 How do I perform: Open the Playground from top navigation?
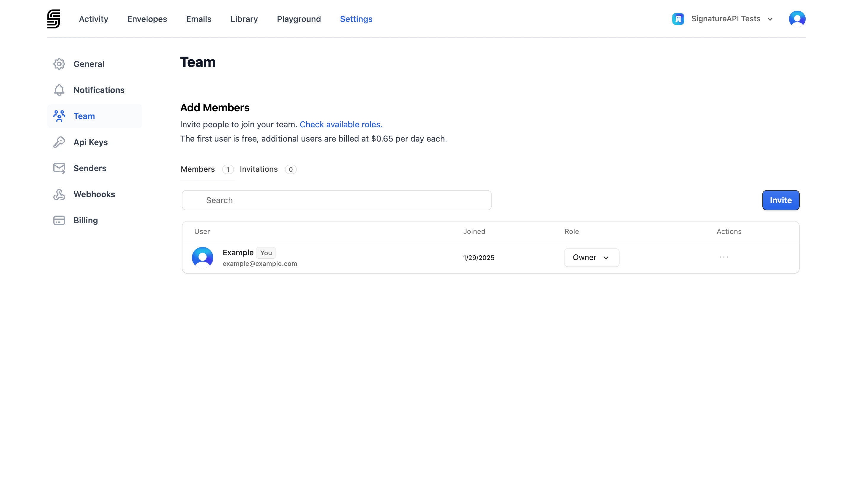[x=299, y=19]
